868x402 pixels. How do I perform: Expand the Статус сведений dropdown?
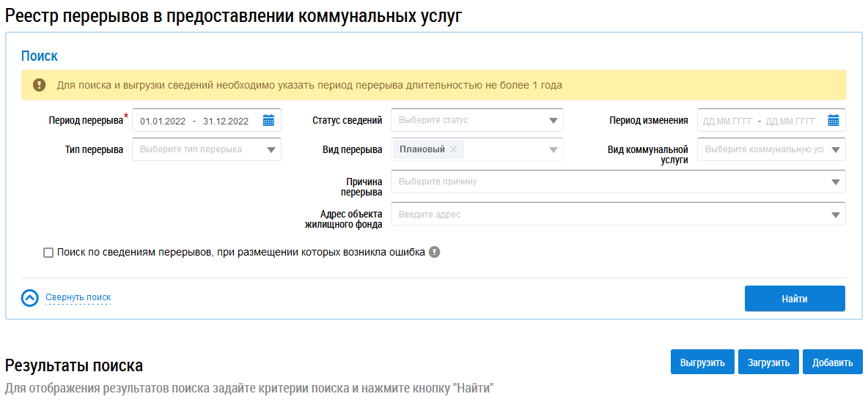pyautogui.click(x=553, y=121)
